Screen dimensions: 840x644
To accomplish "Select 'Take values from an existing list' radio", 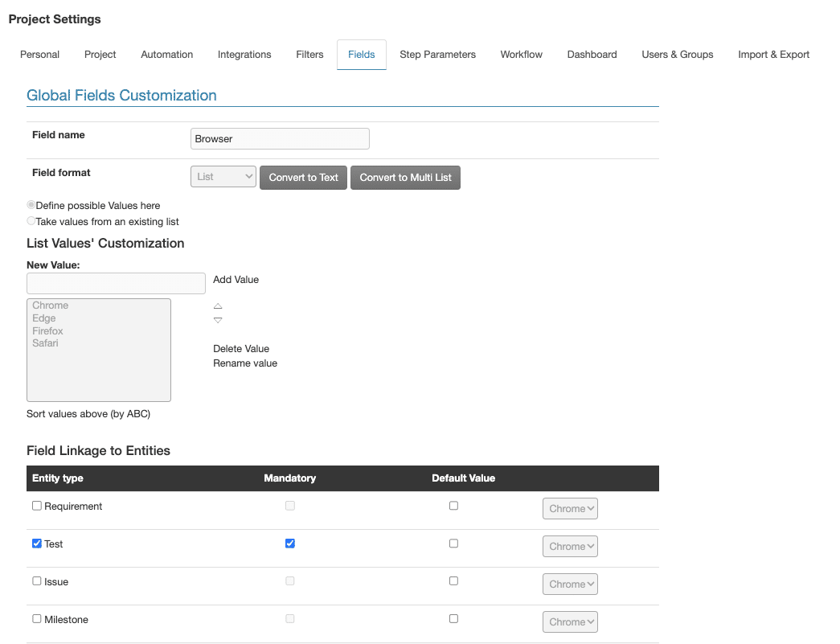I will click(31, 221).
